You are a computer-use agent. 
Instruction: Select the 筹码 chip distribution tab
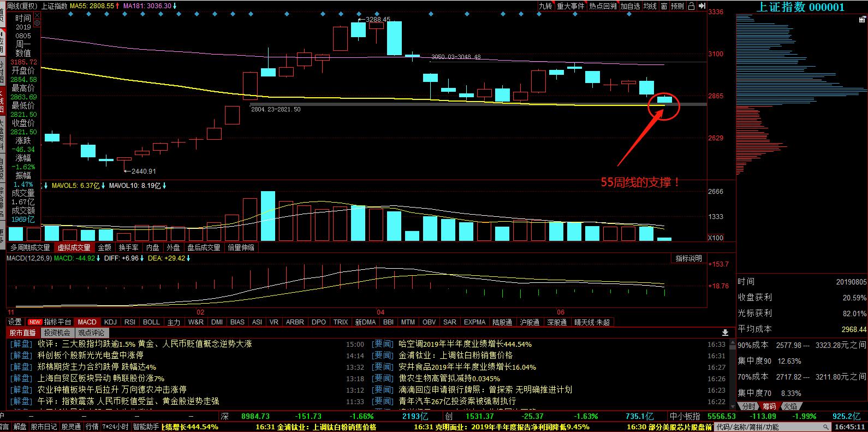(769, 406)
